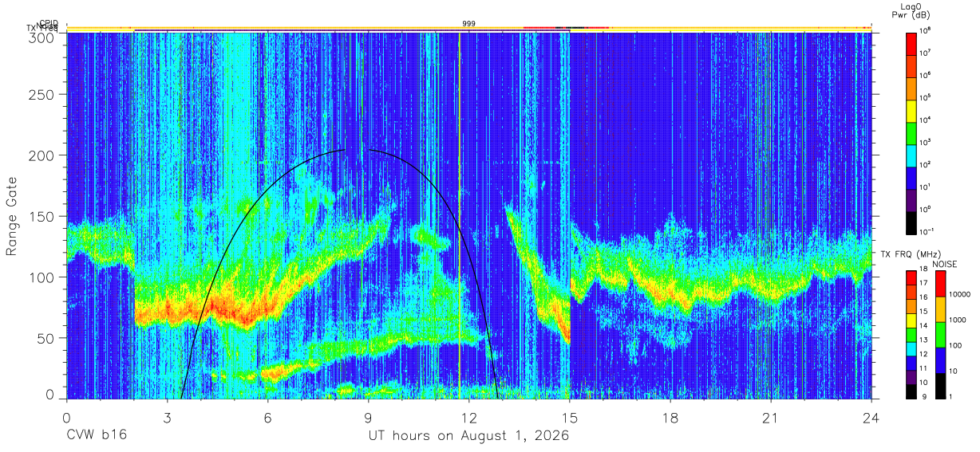Select the black segment of Lag0 Pwr colorbar

(911, 222)
